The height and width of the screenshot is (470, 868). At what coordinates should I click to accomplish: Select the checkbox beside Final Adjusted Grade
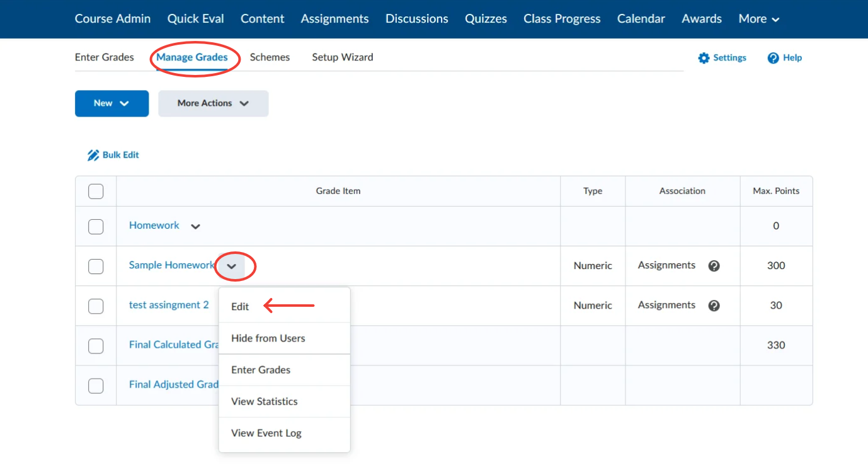(96, 386)
